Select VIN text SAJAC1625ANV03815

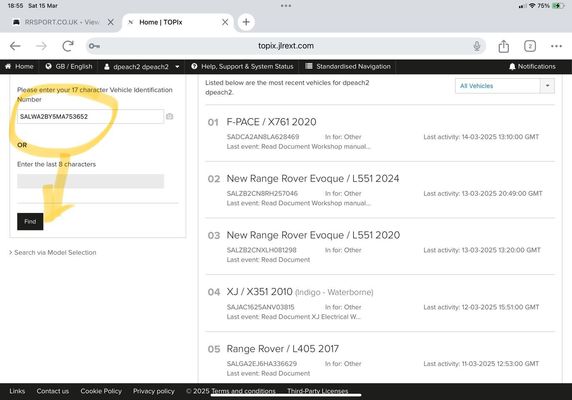coord(260,307)
